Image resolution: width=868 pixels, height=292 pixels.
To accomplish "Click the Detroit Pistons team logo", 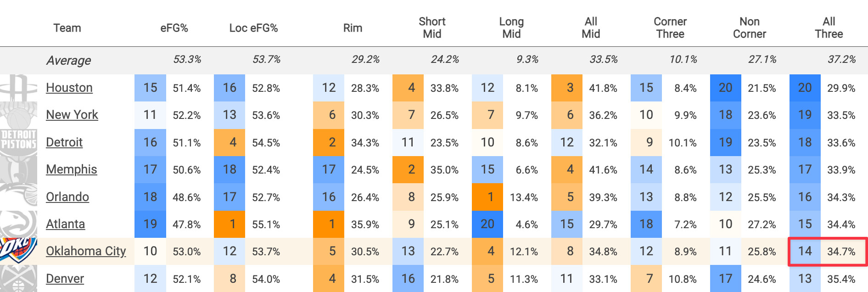I will (x=18, y=142).
